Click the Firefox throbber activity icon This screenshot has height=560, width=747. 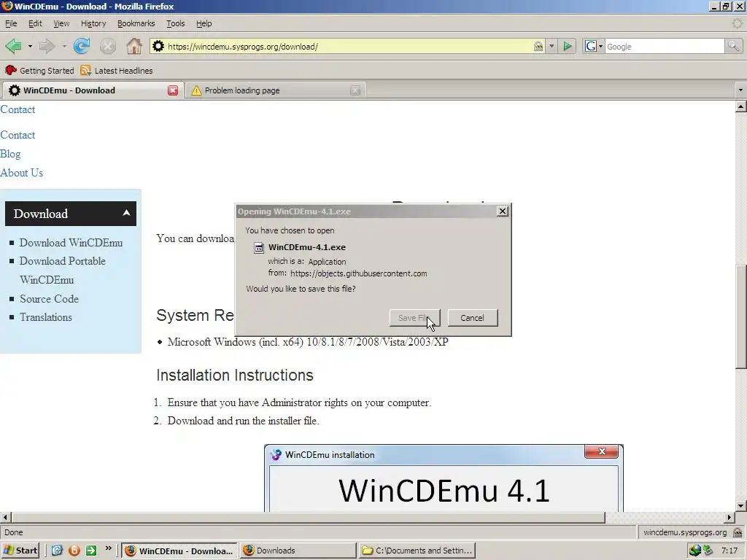(x=737, y=23)
